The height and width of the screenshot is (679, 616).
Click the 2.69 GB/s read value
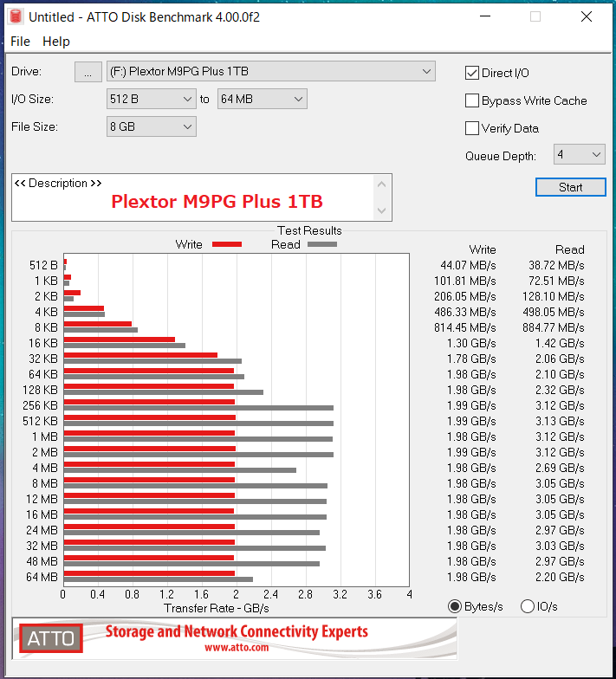(x=560, y=468)
